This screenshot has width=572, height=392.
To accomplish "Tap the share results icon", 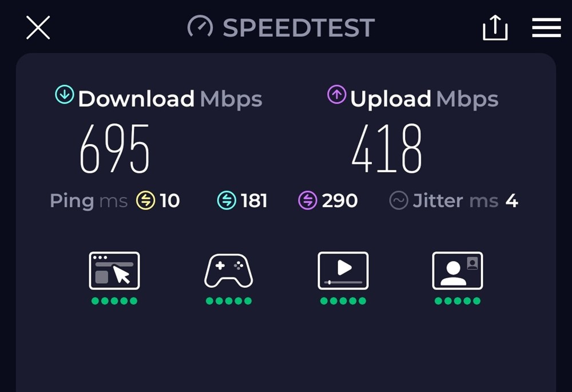I will (495, 27).
